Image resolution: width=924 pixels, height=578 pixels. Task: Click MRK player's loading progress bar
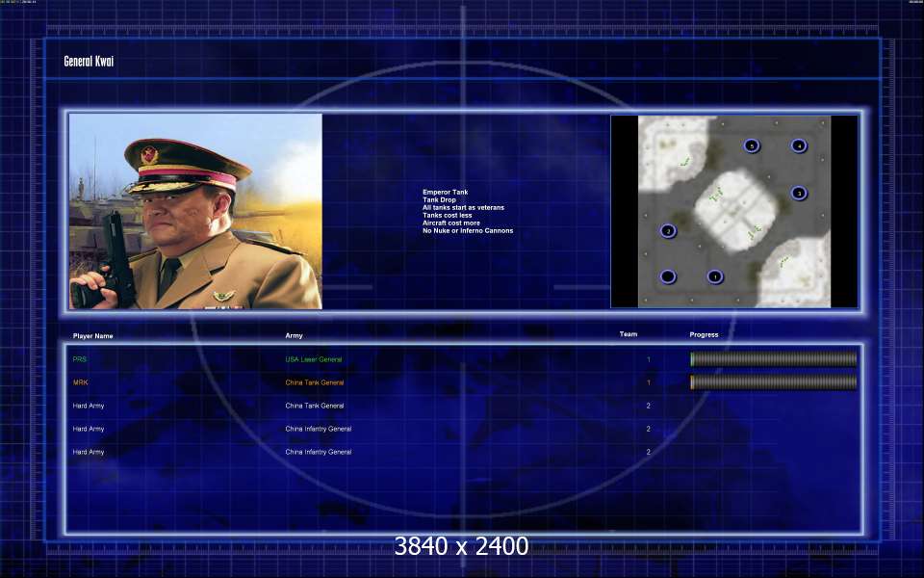pos(774,382)
